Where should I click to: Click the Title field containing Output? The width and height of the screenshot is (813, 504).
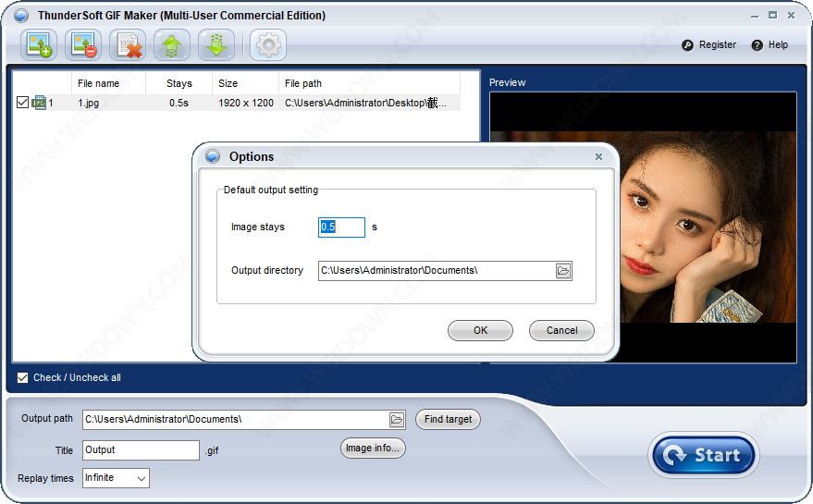141,450
